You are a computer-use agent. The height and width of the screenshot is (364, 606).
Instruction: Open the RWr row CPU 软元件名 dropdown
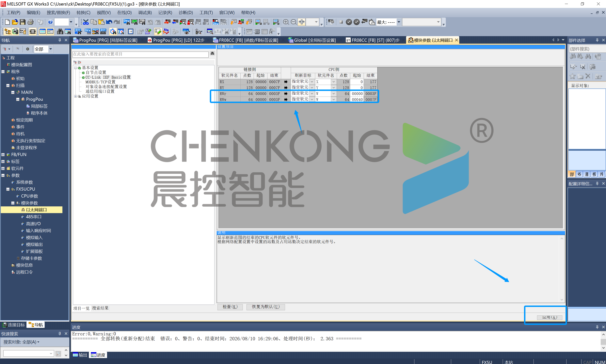pos(334,93)
